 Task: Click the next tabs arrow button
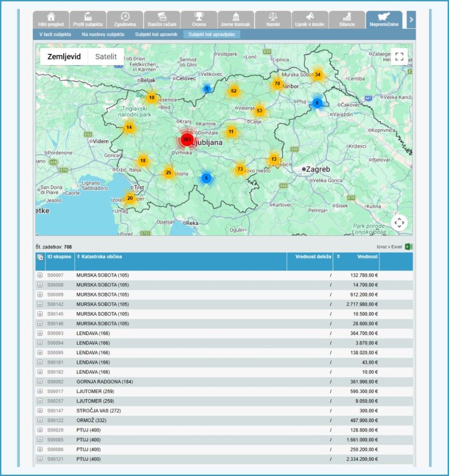(411, 20)
